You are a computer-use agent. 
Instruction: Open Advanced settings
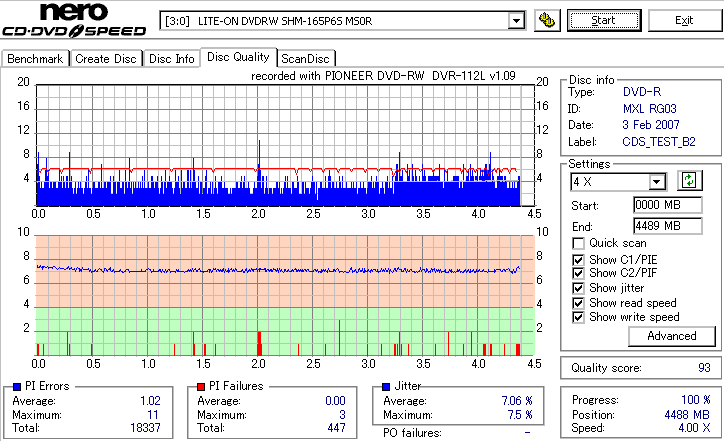click(672, 336)
